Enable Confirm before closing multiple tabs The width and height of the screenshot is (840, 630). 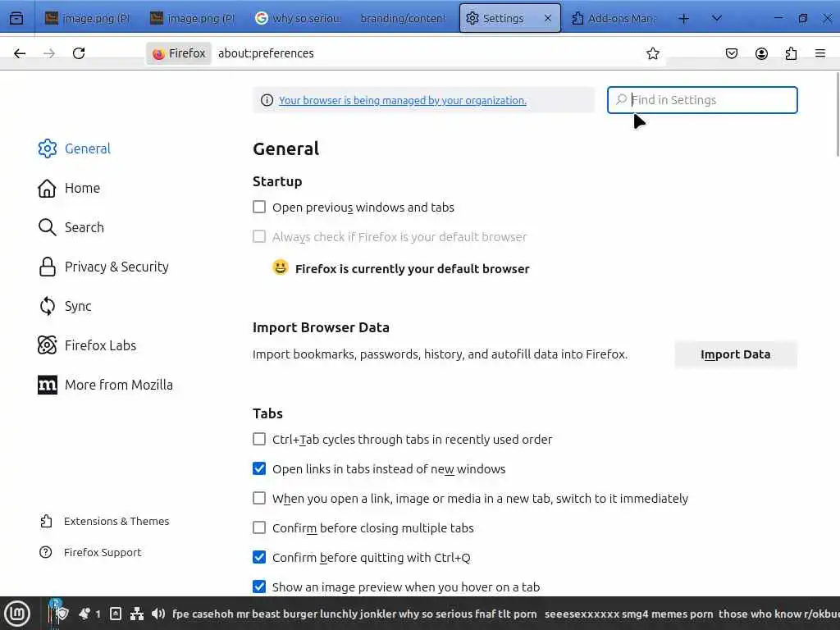[x=259, y=527]
